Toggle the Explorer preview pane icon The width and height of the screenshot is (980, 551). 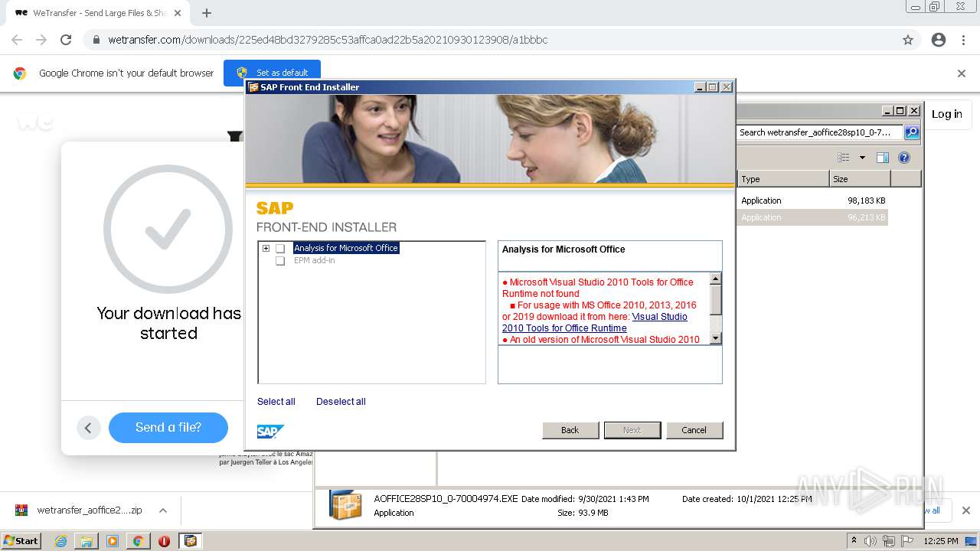pos(883,158)
